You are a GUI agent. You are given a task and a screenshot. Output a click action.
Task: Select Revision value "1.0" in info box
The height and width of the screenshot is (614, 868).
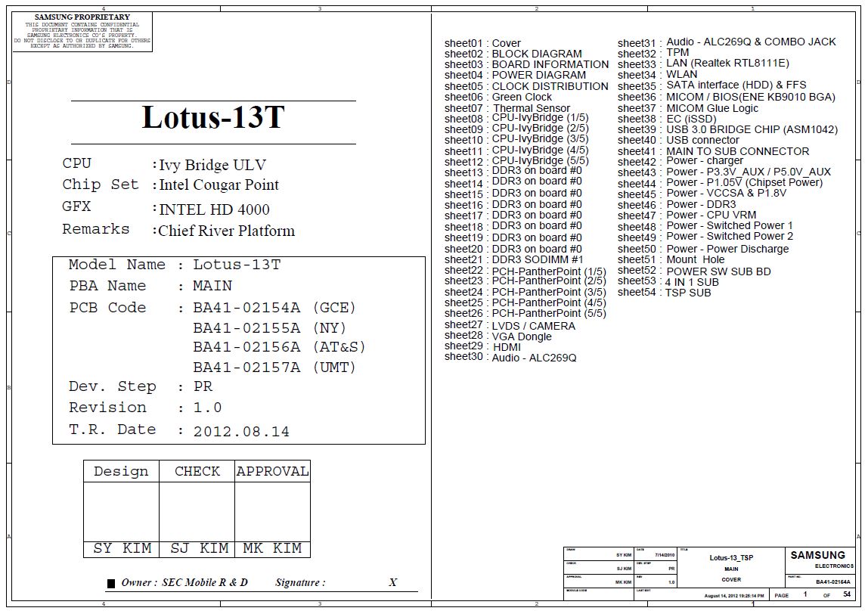(x=208, y=408)
